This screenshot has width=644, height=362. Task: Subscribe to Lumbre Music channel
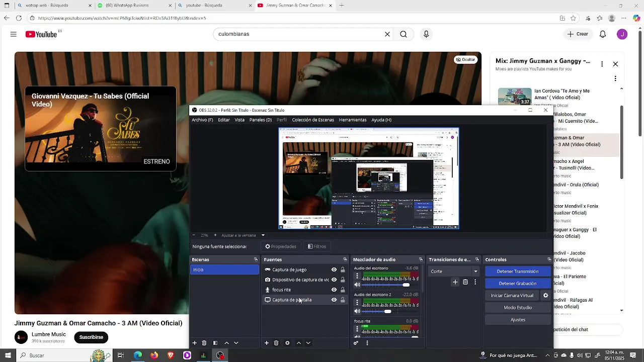(91, 337)
